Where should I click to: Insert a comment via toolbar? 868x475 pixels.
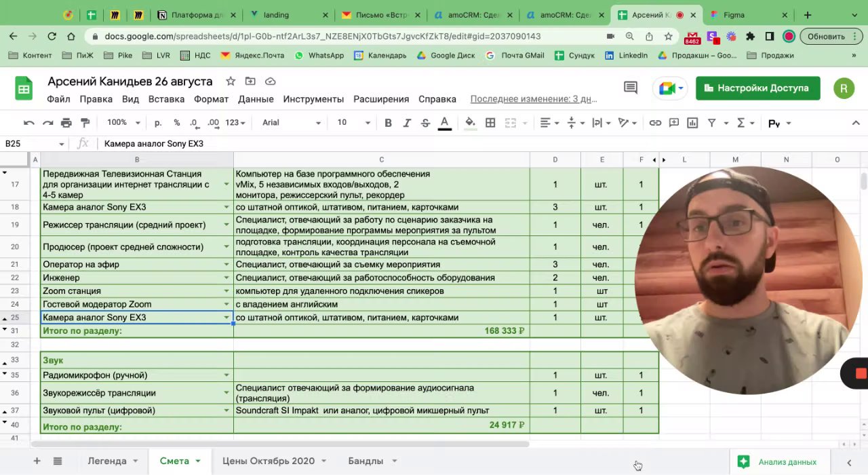pyautogui.click(x=674, y=123)
